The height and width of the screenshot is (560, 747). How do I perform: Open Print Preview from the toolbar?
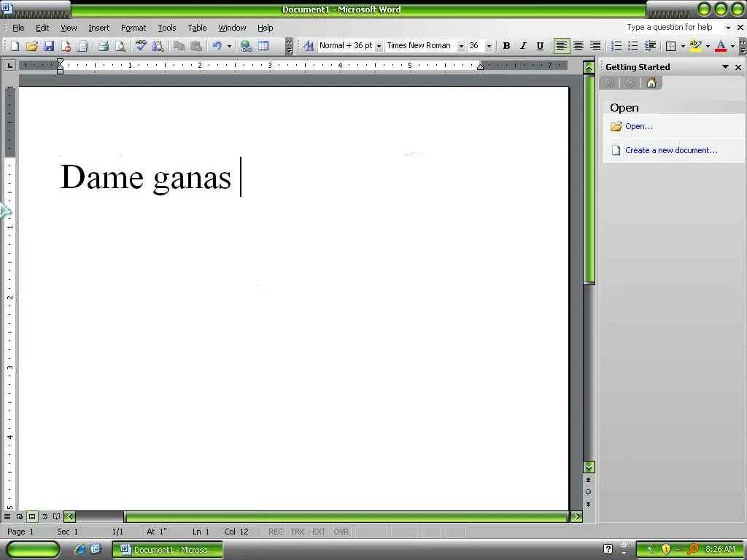click(x=120, y=46)
